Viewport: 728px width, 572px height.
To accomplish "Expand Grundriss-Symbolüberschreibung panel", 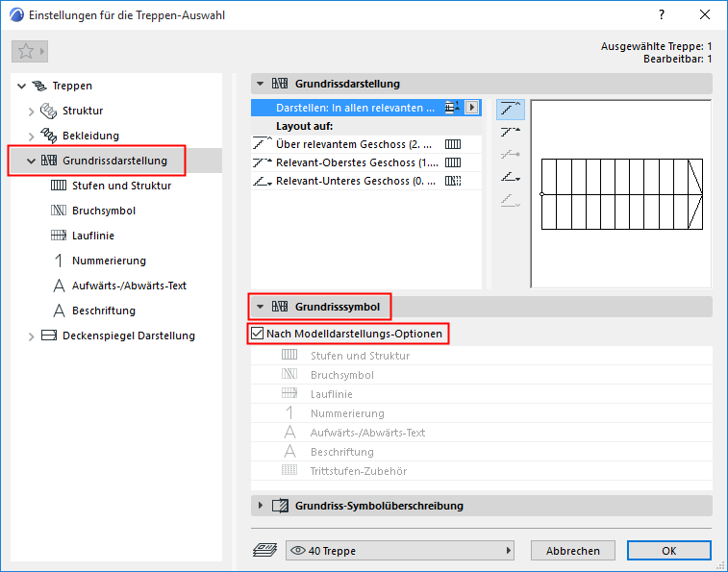I will (261, 506).
